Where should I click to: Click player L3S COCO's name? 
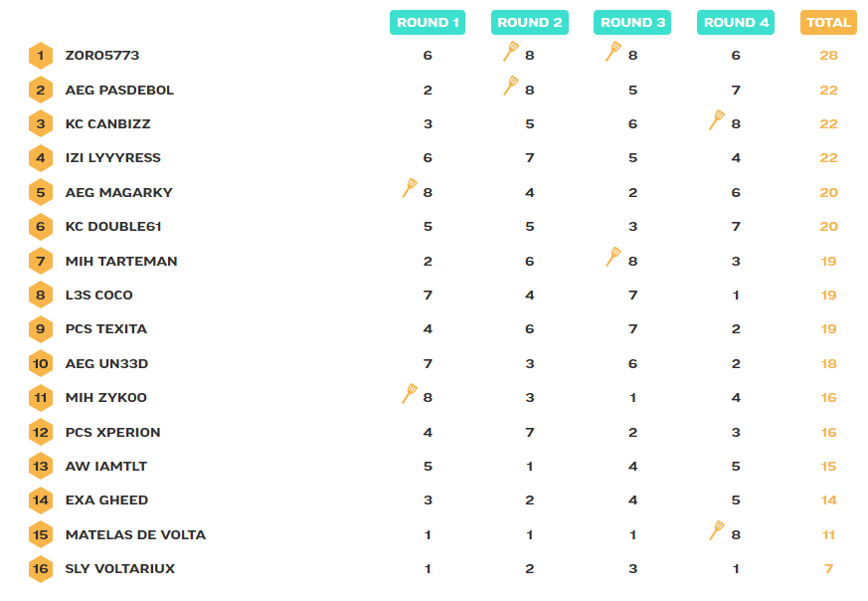(x=99, y=296)
